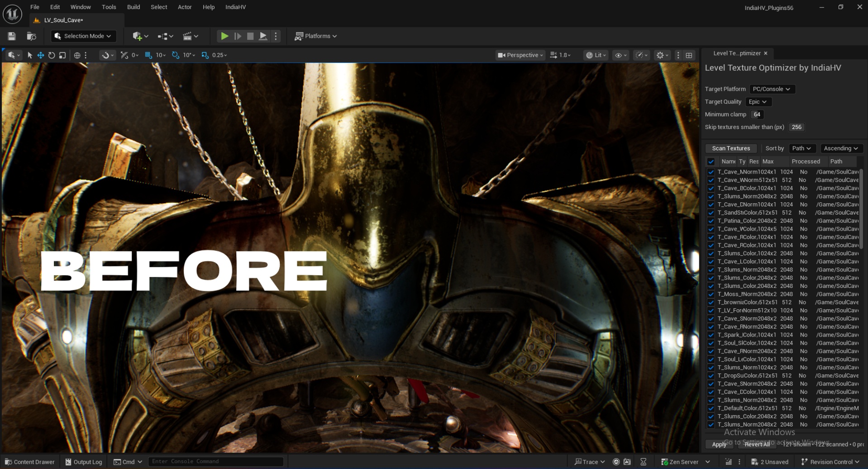Open the Content Drawer

30,462
